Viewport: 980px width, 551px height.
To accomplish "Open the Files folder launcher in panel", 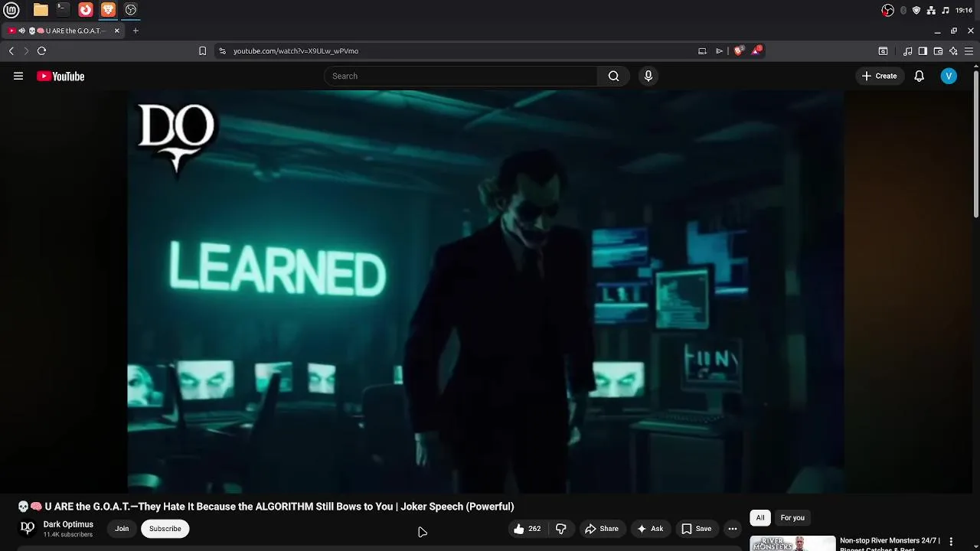I will 41,10.
